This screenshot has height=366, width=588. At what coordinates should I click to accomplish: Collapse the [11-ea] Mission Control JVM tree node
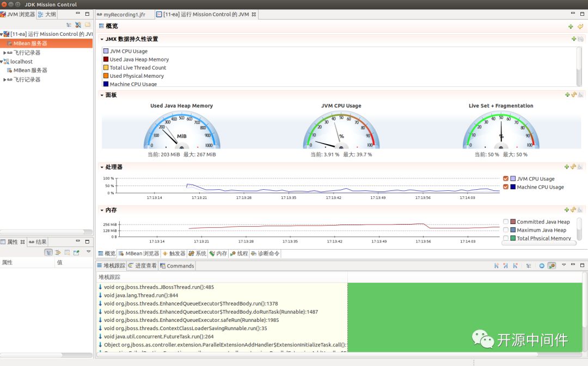click(2, 34)
